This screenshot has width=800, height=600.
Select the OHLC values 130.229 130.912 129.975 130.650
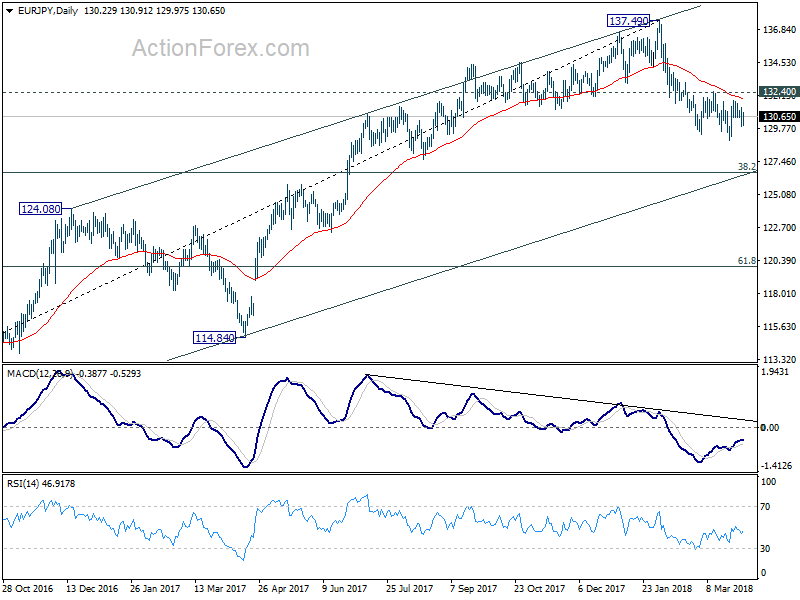[x=154, y=11]
